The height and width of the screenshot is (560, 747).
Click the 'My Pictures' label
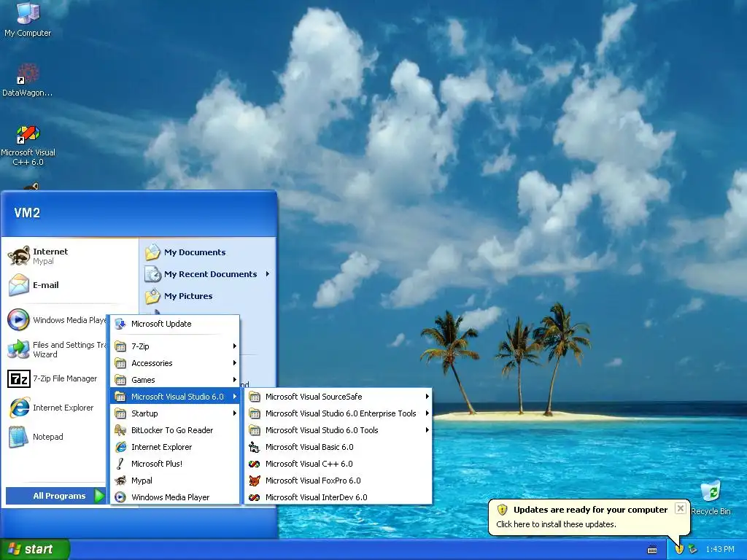(x=188, y=296)
